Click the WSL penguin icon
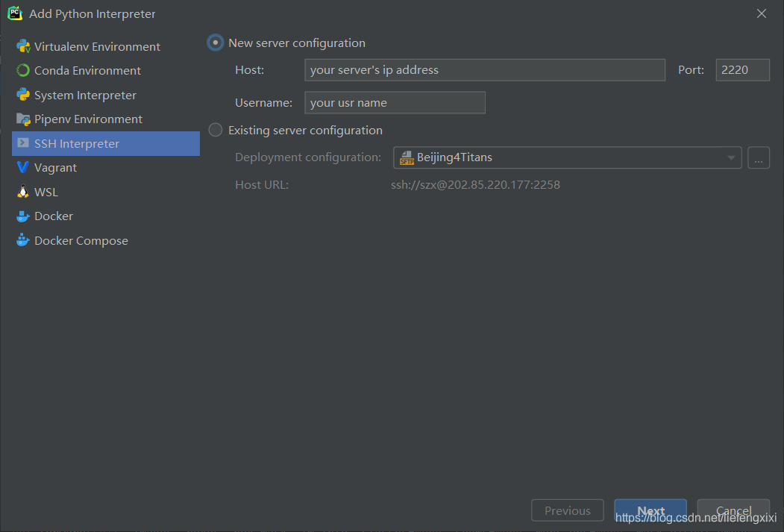The height and width of the screenshot is (532, 784). coord(23,192)
